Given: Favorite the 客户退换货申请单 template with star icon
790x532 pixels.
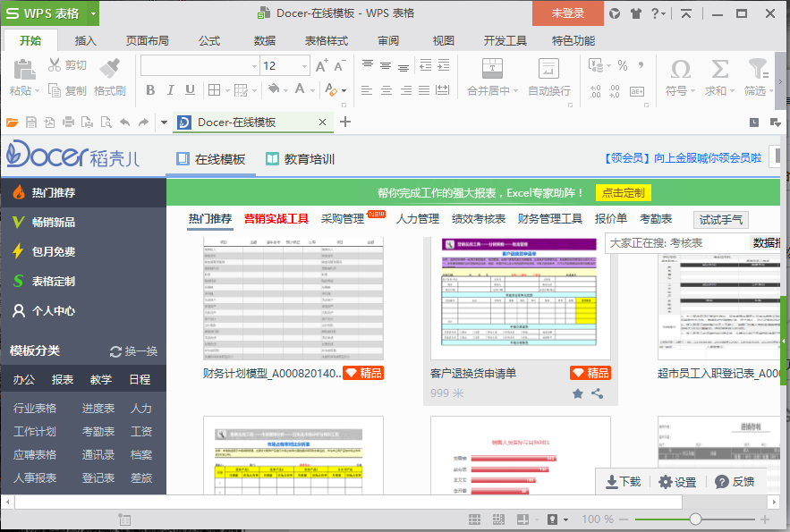Looking at the screenshot, I should [578, 393].
